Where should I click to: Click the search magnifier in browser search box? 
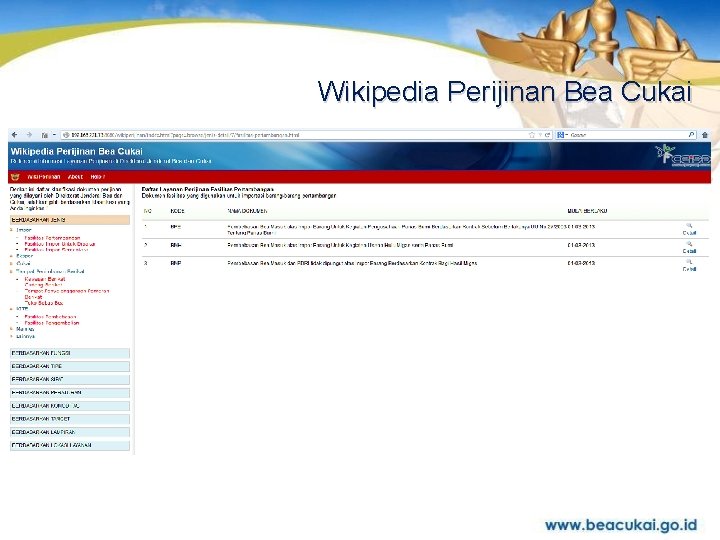(691, 135)
